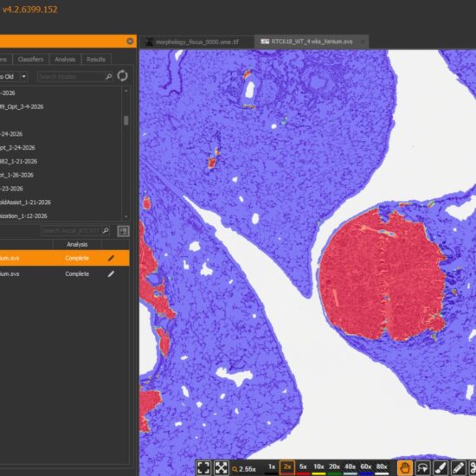Select the Pen annotation tool
476x476 pixels.
click(459, 468)
